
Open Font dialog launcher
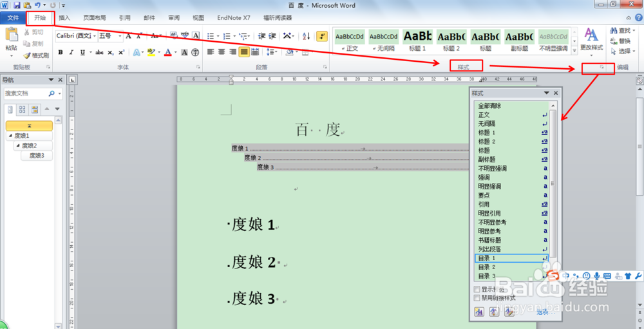click(x=198, y=66)
